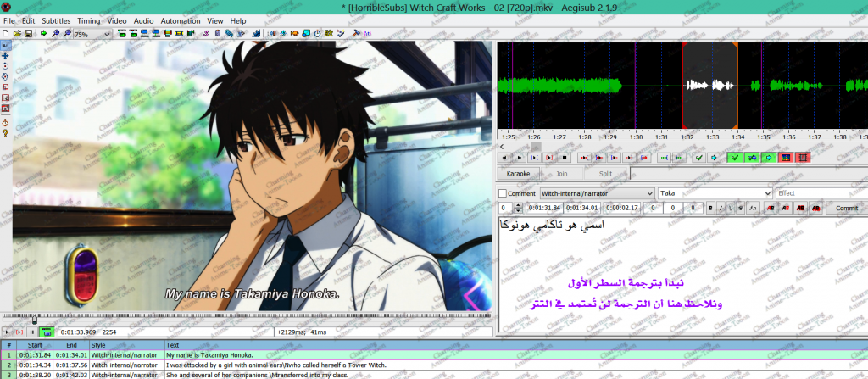Open subtitles file via folder icon
The image size is (868, 379).
point(17,34)
